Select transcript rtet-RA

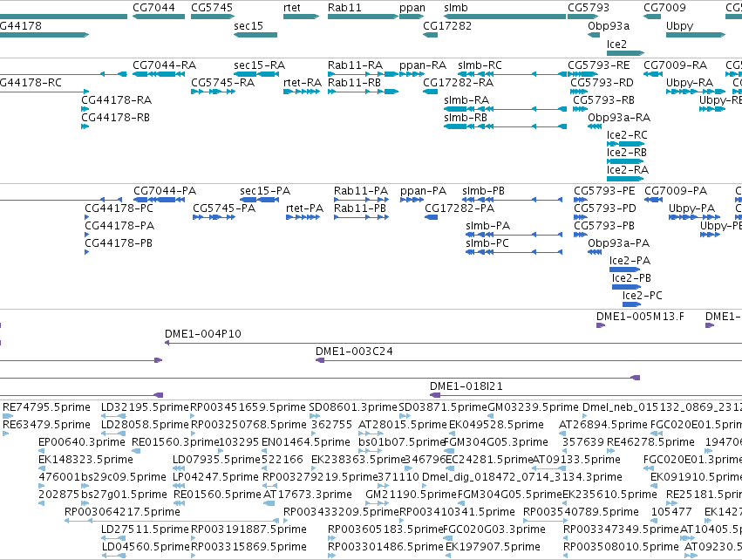(303, 82)
